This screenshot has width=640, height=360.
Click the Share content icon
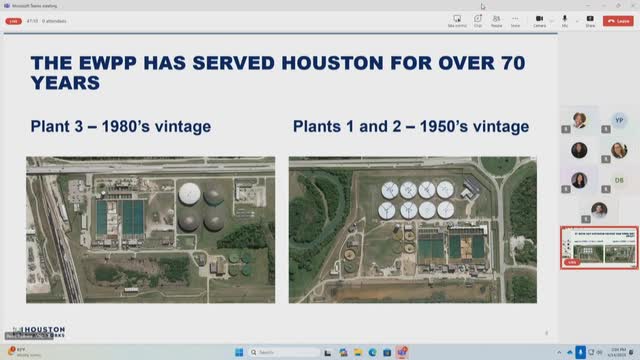pos(590,21)
